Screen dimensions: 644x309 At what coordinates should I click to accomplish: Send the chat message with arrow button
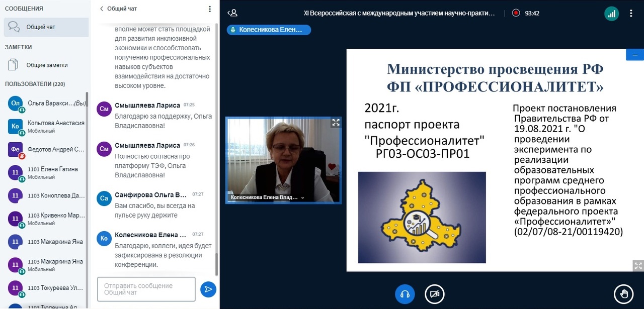point(208,289)
